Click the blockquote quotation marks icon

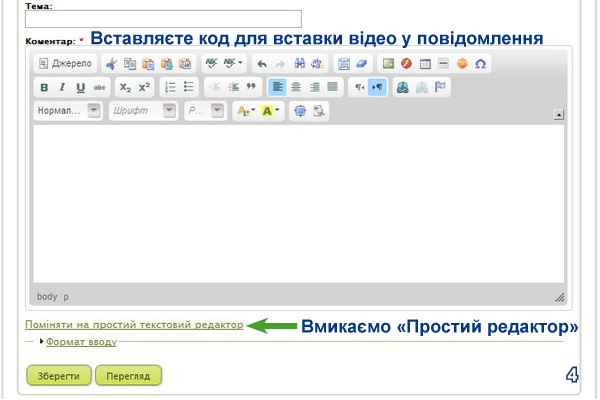click(251, 87)
